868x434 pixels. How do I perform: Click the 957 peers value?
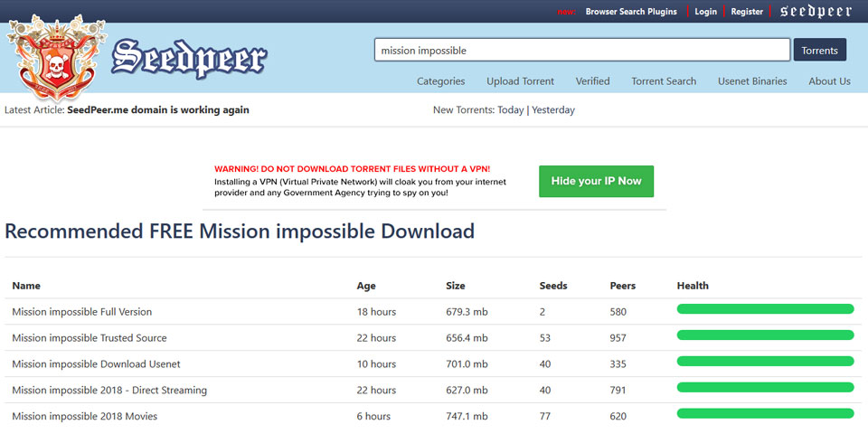click(618, 338)
